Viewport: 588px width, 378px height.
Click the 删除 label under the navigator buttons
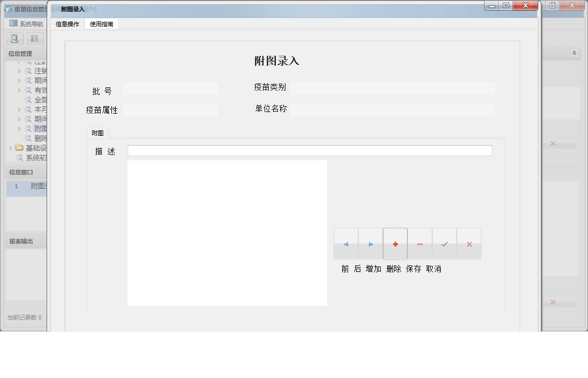[x=394, y=269]
